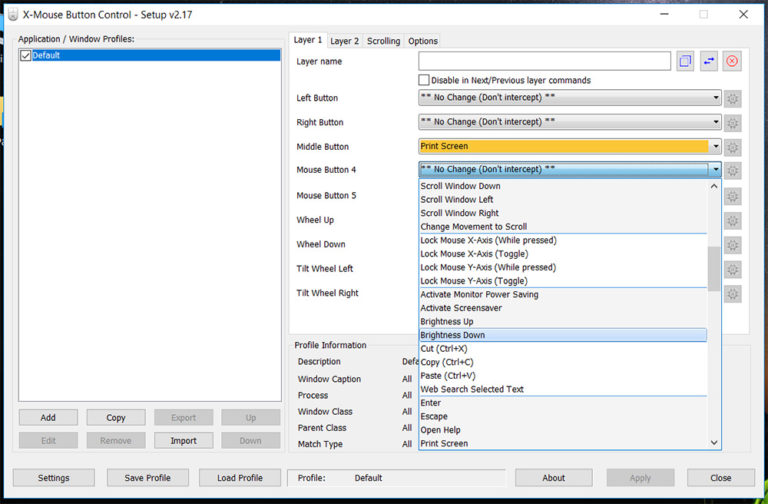Open gear settings for Left Button
The image size is (768, 504).
coord(732,98)
